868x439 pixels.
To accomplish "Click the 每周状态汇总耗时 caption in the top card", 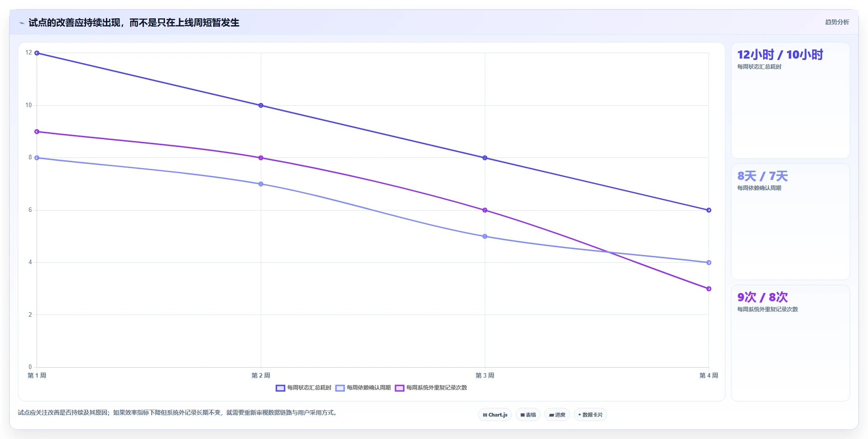I will (759, 67).
